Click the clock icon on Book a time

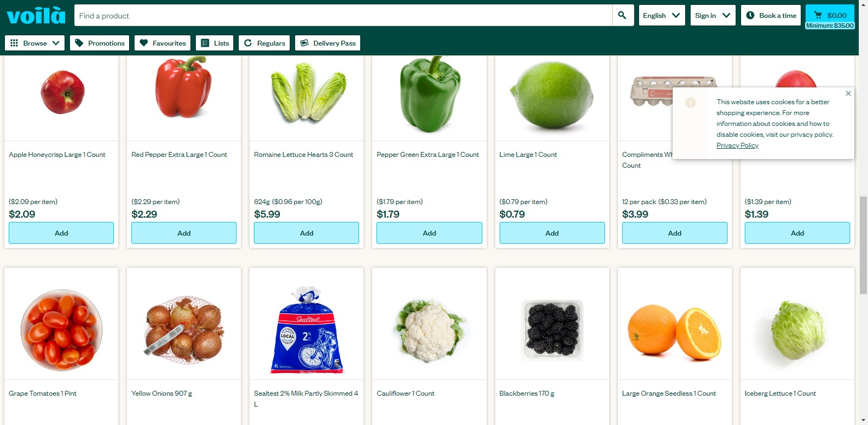pyautogui.click(x=750, y=15)
